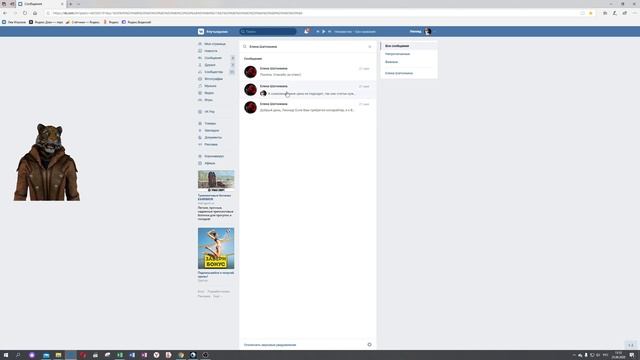Viewport: 640px width, 360px height.
Task: Select the Непрочитанные filter tab
Action: click(x=409, y=54)
